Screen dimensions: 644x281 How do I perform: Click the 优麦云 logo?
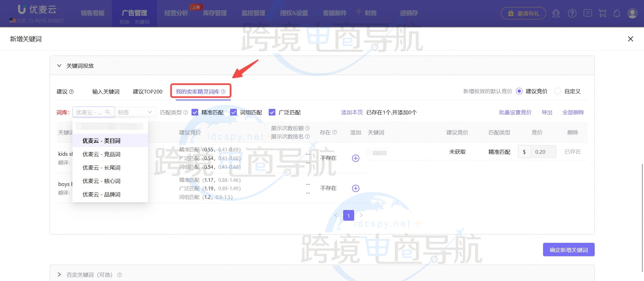click(x=37, y=9)
